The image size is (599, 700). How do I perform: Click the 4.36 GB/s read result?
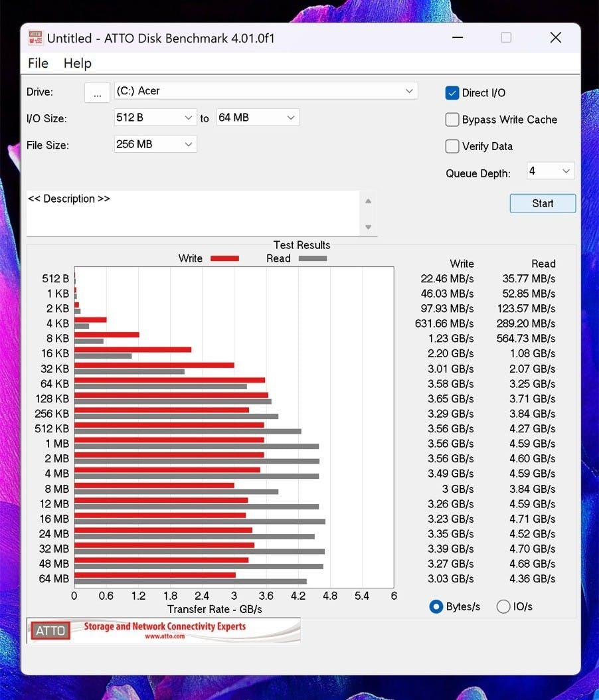533,579
